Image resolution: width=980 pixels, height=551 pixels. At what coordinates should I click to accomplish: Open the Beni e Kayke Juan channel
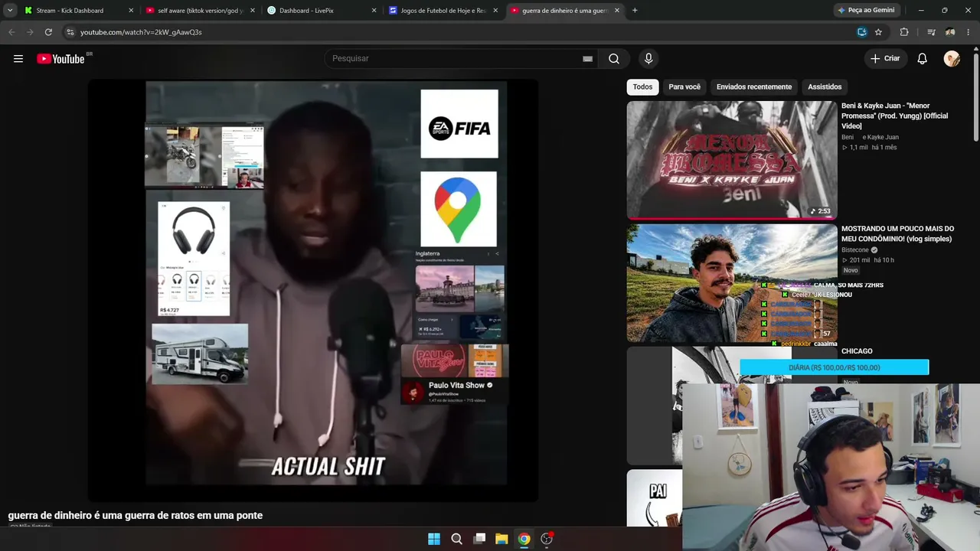coord(870,137)
